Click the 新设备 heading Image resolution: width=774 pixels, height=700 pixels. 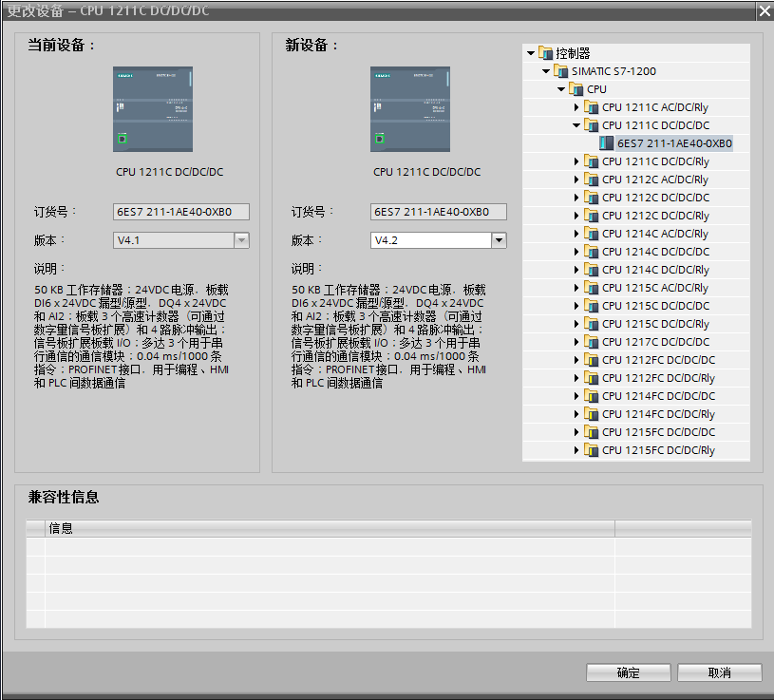coord(311,46)
